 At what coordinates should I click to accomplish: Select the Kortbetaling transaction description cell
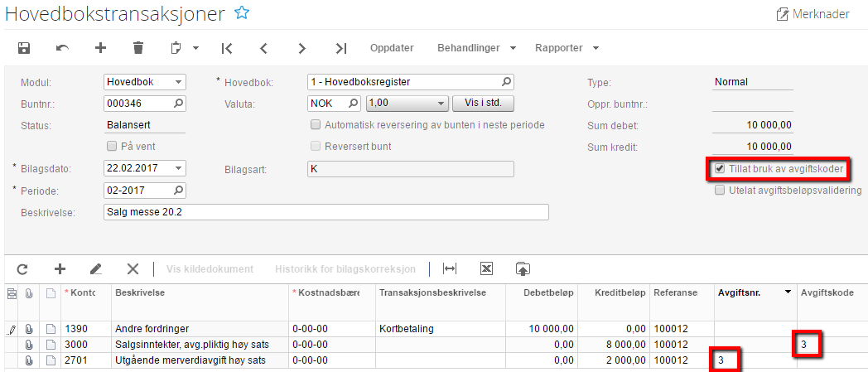tap(440, 329)
